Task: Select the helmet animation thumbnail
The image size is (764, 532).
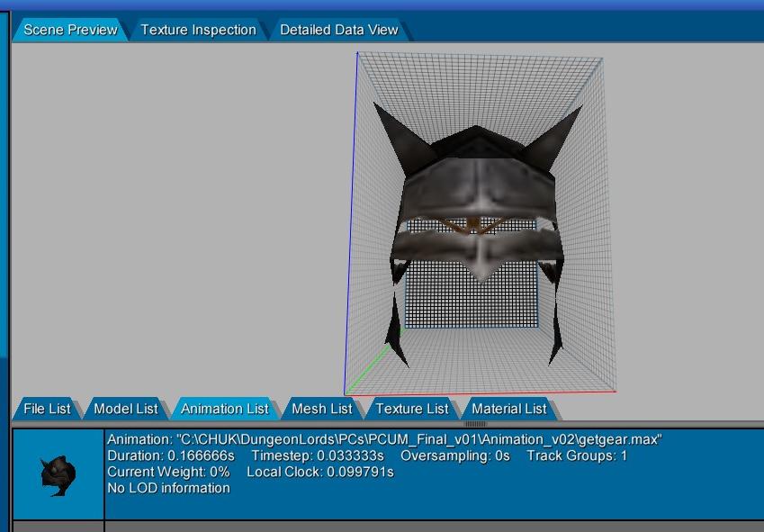Action: coord(58,475)
